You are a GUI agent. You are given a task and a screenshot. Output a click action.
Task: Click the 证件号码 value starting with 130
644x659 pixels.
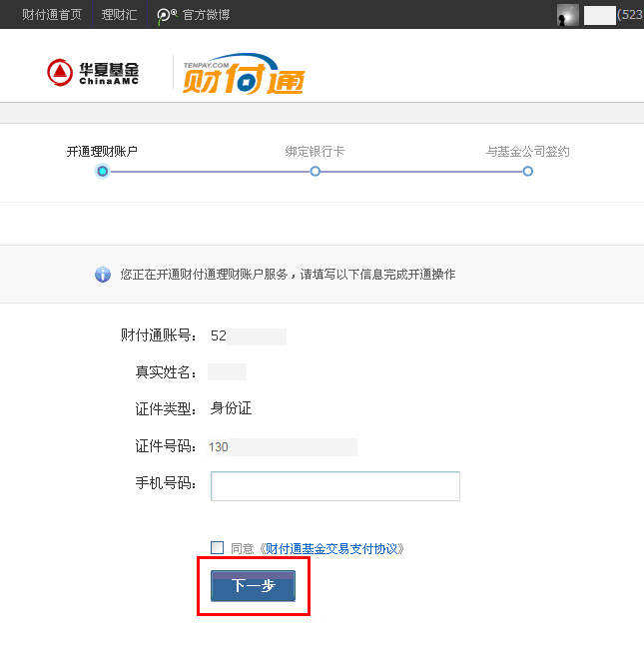[x=283, y=447]
